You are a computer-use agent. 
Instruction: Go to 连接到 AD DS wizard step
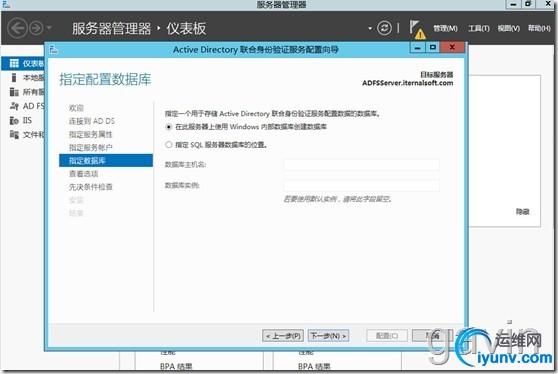pos(91,121)
